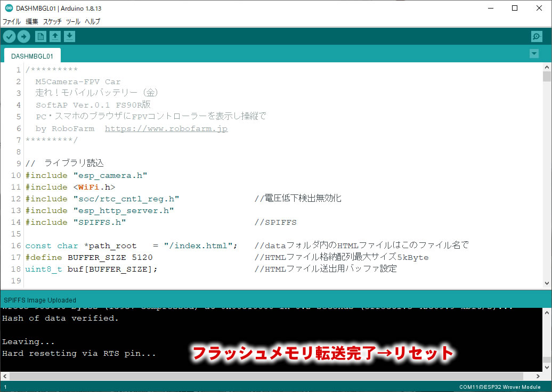Image resolution: width=552 pixels, height=392 pixels.
Task: Open the 編集 menu
Action: tap(31, 21)
